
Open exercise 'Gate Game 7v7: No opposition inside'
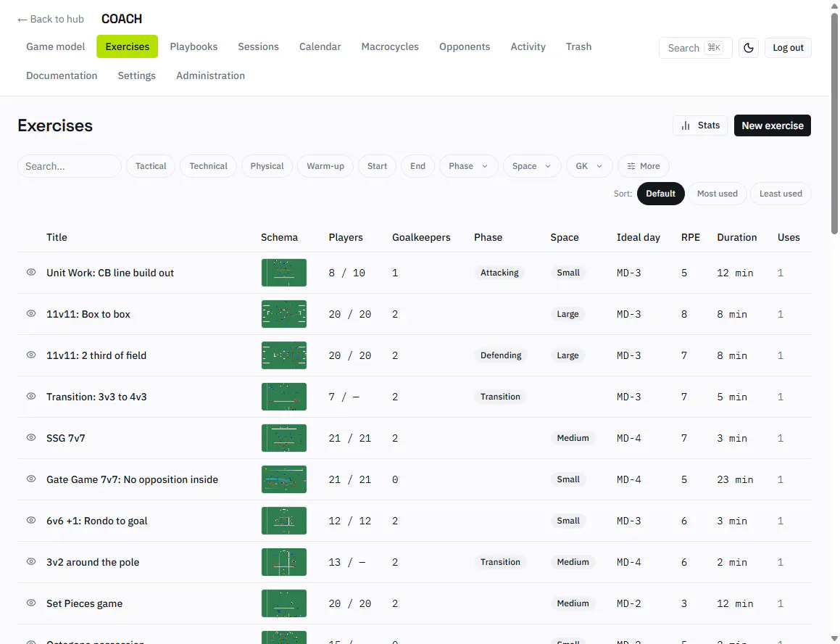(133, 479)
